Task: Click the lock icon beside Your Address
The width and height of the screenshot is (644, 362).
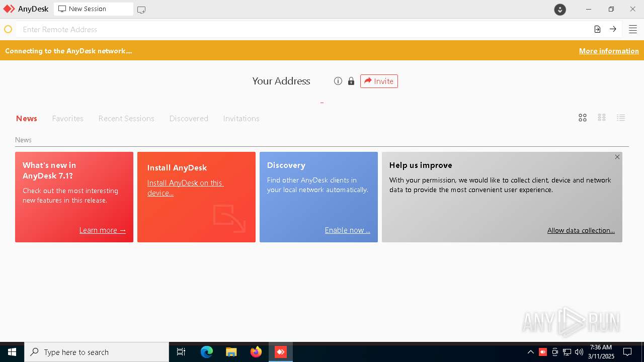Action: point(351,81)
